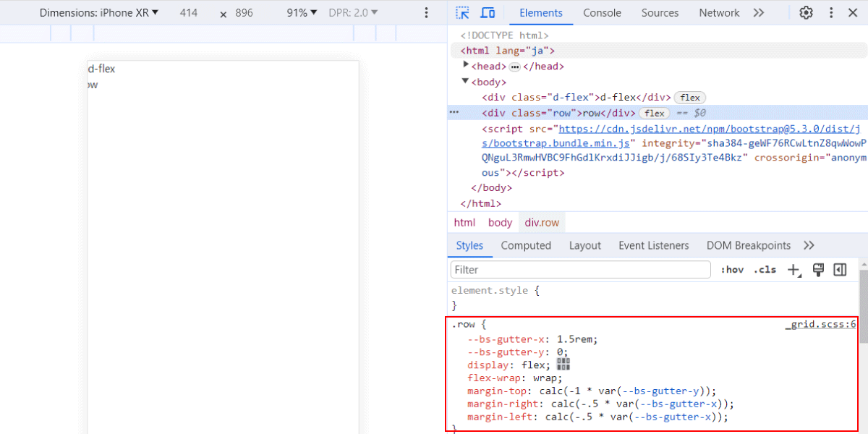Select the div class="d-flex" node
This screenshot has height=434, width=868.
[576, 98]
